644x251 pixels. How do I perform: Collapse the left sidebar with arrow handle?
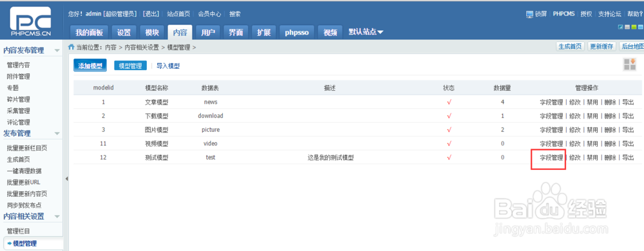[66, 179]
